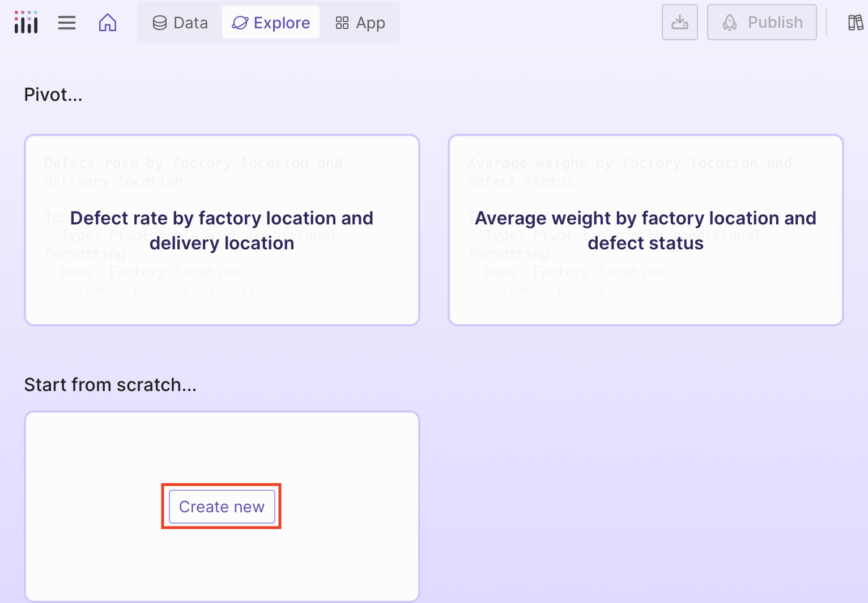Image resolution: width=868 pixels, height=603 pixels.
Task: Switch to the App tab label
Action: [371, 23]
